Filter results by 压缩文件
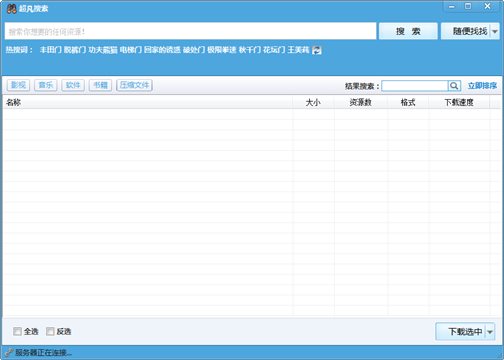This screenshot has height=360, width=504. click(x=134, y=85)
